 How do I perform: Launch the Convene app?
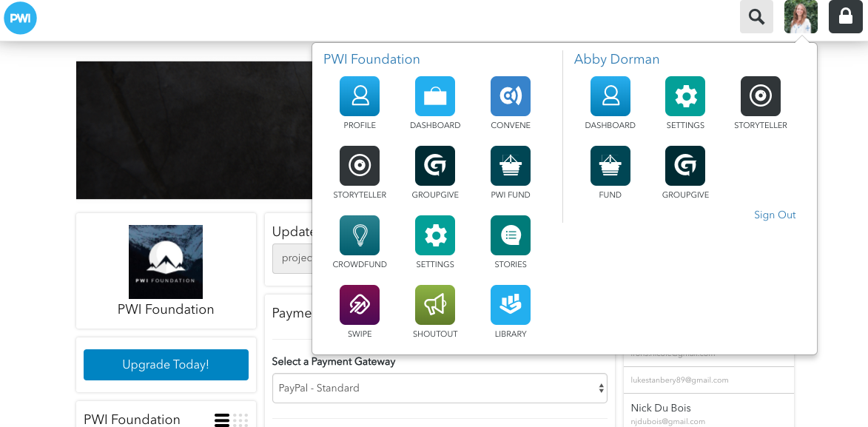coord(511,96)
